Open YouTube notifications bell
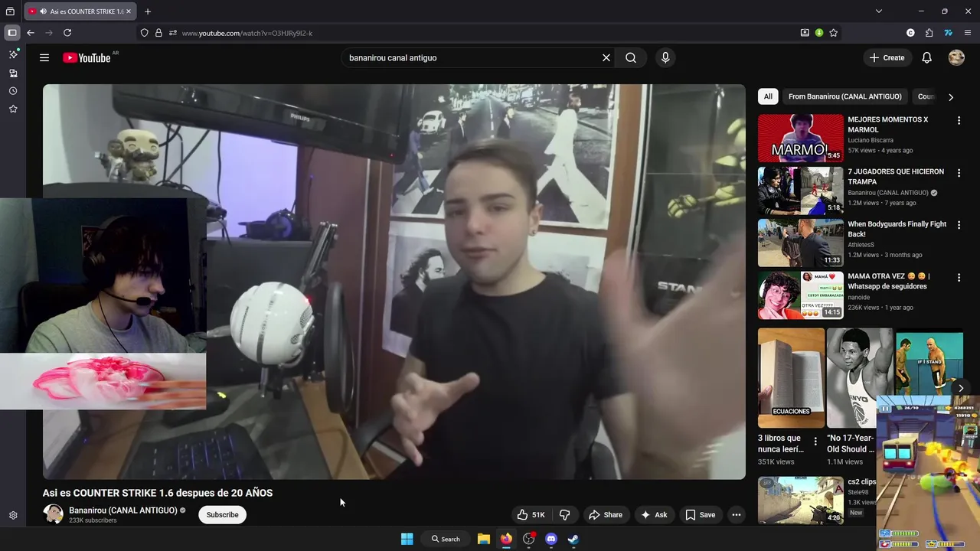 [926, 57]
